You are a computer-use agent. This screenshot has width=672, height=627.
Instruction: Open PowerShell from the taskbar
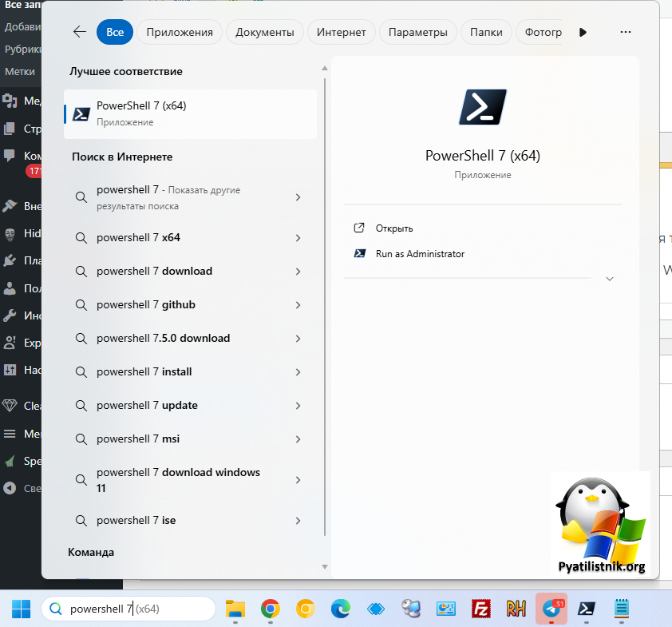[587, 609]
